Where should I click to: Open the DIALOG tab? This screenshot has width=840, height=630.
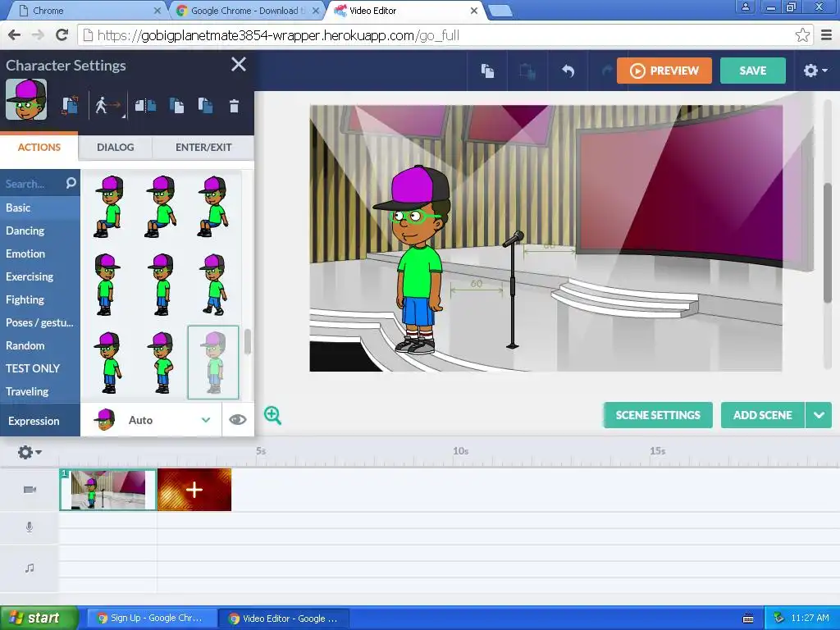pyautogui.click(x=115, y=148)
